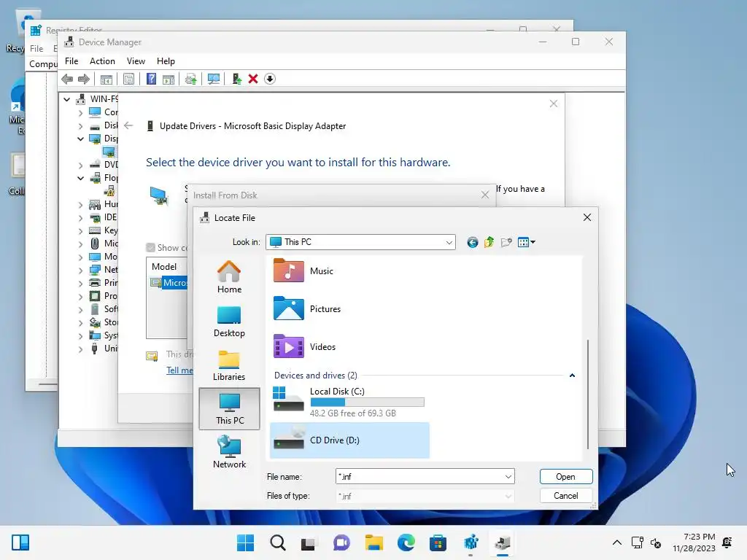
Task: Open File Explorer from the taskbar
Action: (x=374, y=542)
